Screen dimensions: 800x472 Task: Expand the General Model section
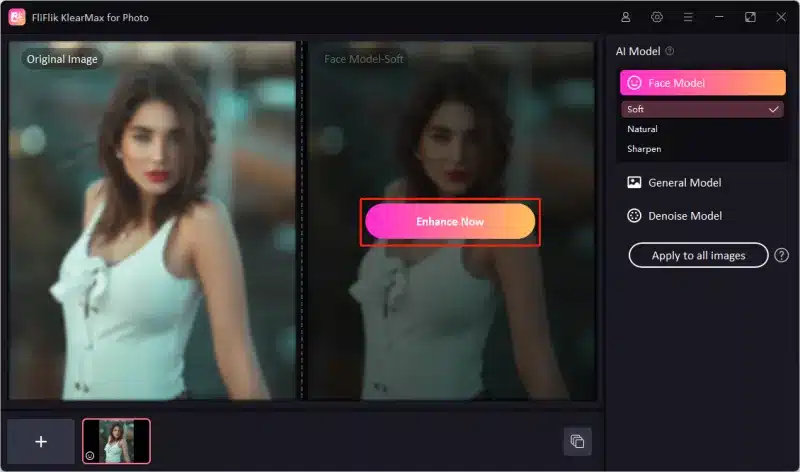point(684,183)
